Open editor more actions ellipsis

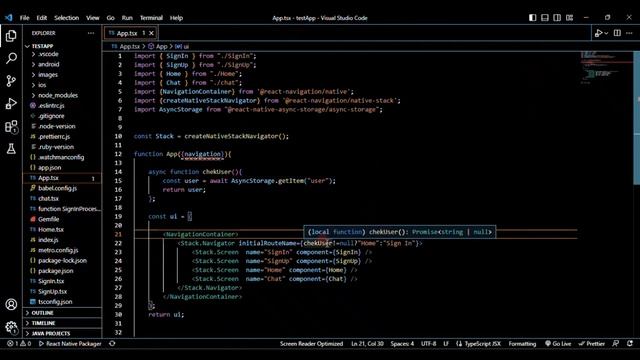[629, 33]
